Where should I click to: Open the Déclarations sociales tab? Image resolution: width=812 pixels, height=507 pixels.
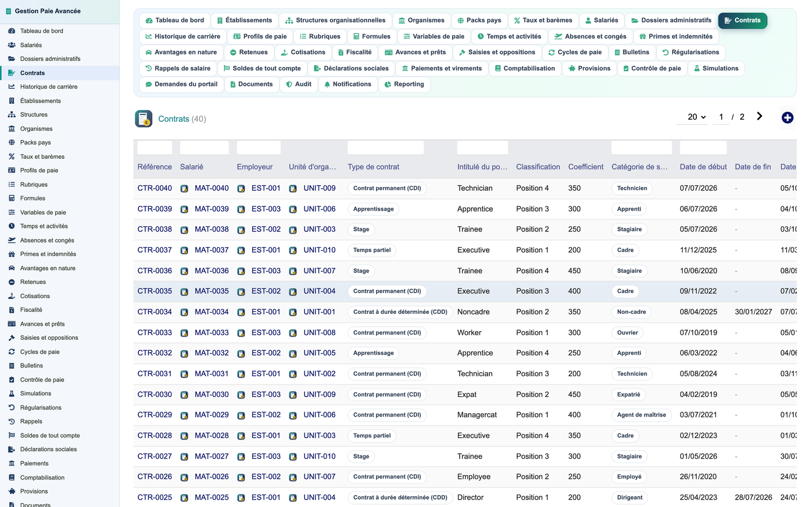(351, 68)
